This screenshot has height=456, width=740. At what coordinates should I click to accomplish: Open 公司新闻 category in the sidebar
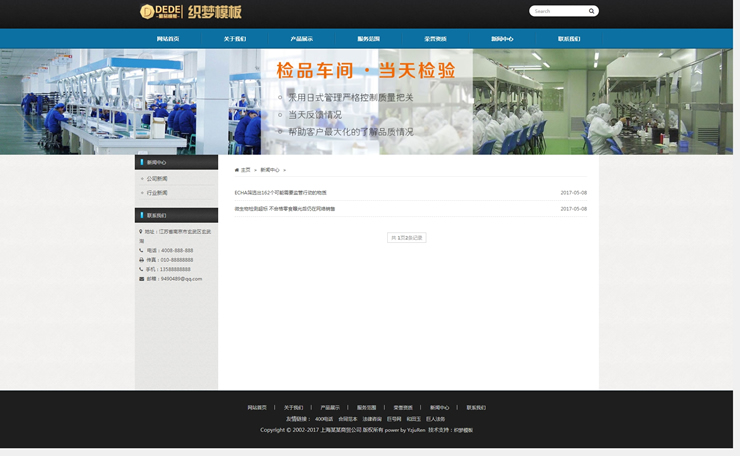coord(157,179)
